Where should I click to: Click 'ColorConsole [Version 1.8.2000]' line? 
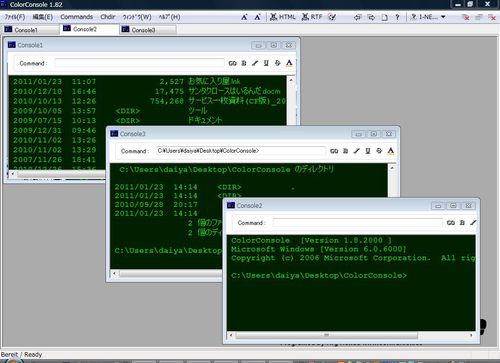click(x=311, y=240)
